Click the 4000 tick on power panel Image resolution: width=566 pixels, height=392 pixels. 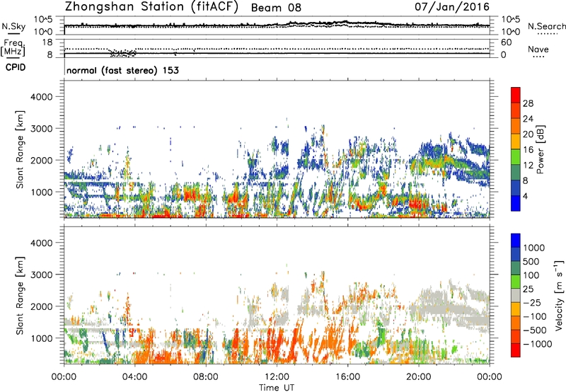41,97
